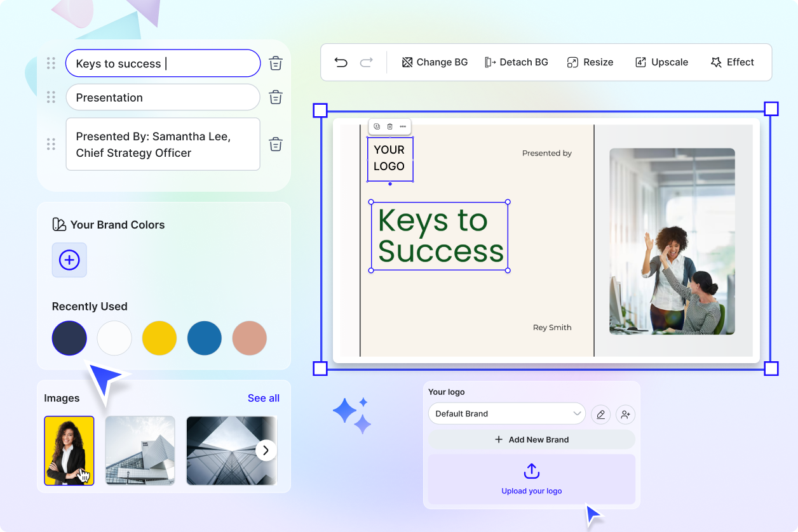Choose the salmon pink recently used swatch
The width and height of the screenshot is (798, 532).
coord(250,338)
